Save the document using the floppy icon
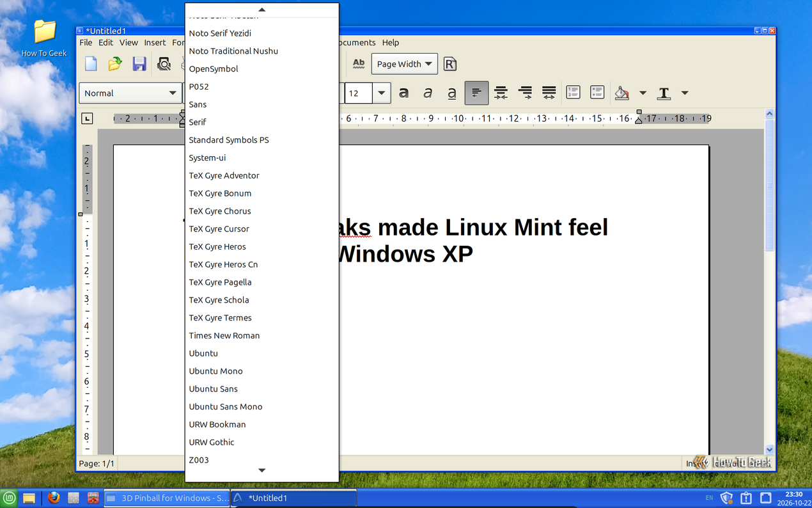Screen dimensions: 812x508 [139, 64]
